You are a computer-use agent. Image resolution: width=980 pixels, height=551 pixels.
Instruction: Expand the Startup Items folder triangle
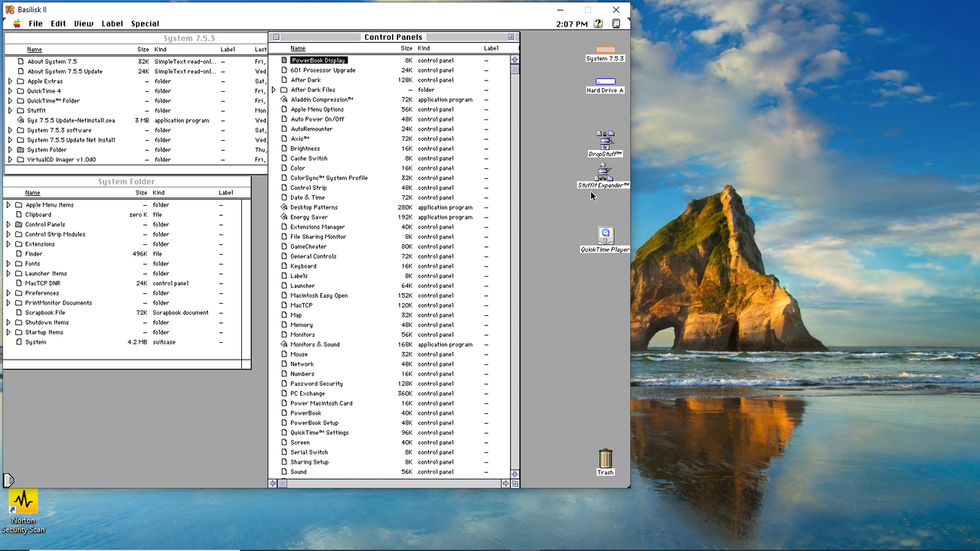pyautogui.click(x=8, y=332)
